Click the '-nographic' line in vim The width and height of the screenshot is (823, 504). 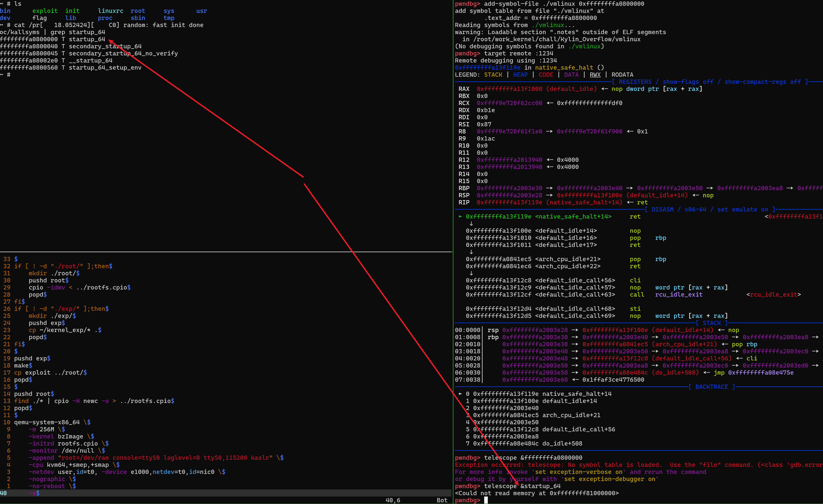(x=52, y=479)
